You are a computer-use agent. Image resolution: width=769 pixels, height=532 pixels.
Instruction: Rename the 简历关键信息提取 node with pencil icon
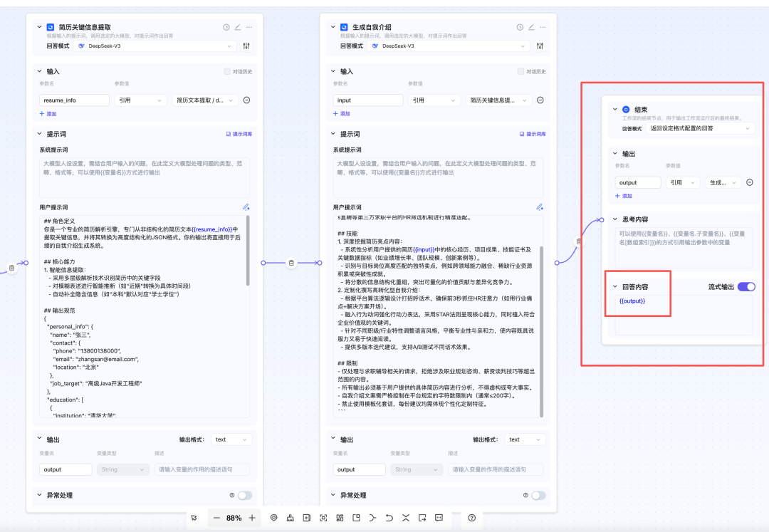pos(238,28)
